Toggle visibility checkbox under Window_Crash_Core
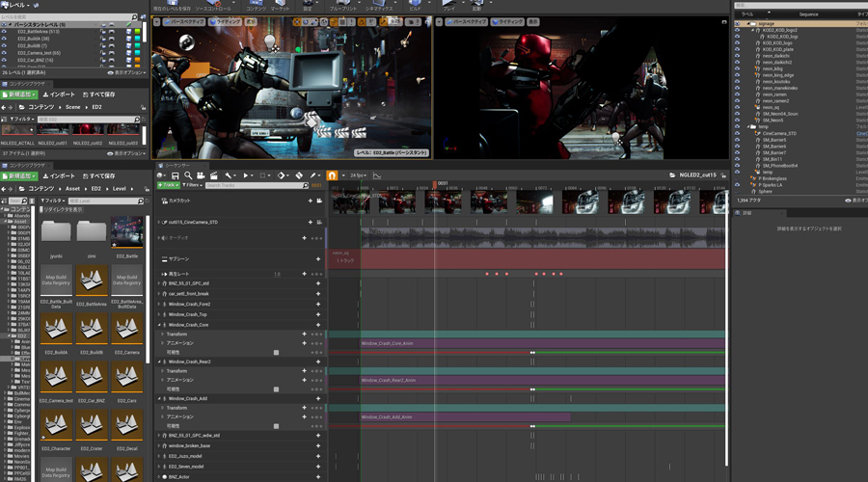The width and height of the screenshot is (868, 482). click(x=276, y=353)
